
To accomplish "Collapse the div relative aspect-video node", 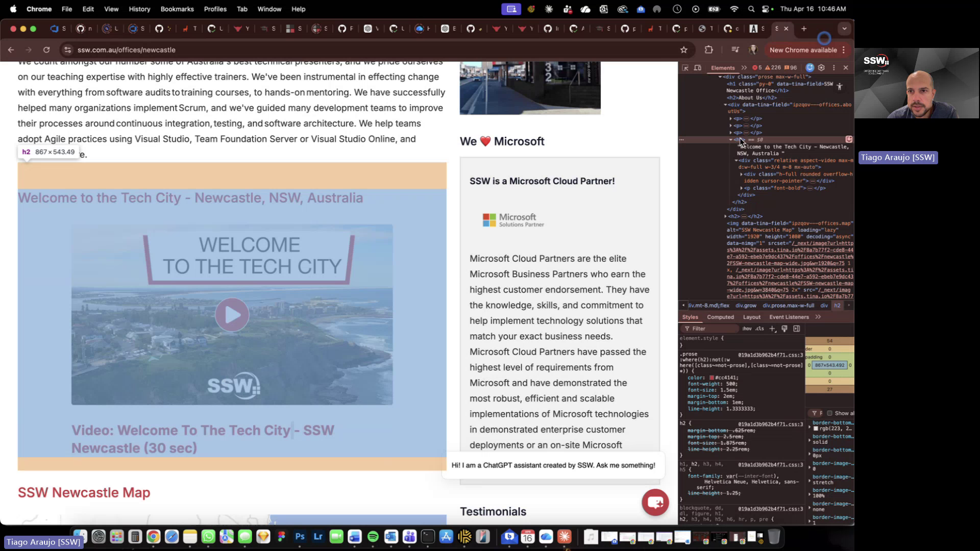I will [x=736, y=161].
